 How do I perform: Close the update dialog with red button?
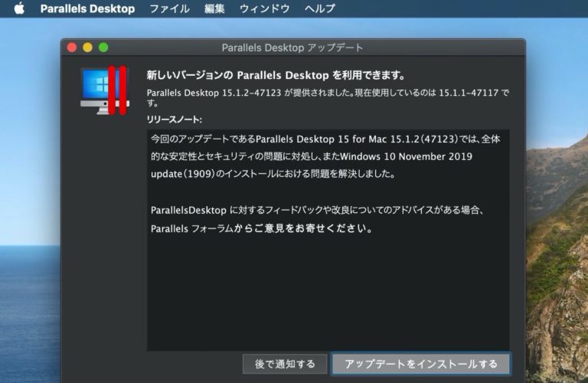[x=72, y=47]
